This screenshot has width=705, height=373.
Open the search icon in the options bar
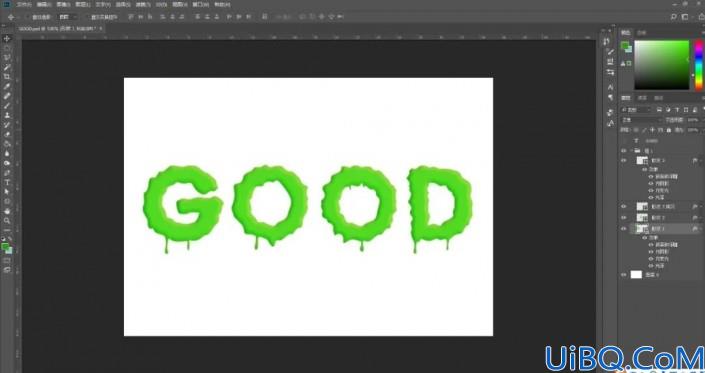pos(673,17)
